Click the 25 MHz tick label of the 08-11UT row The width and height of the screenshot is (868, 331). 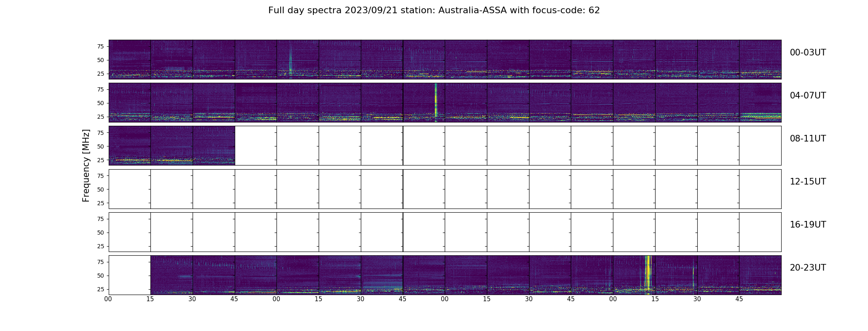[100, 160]
